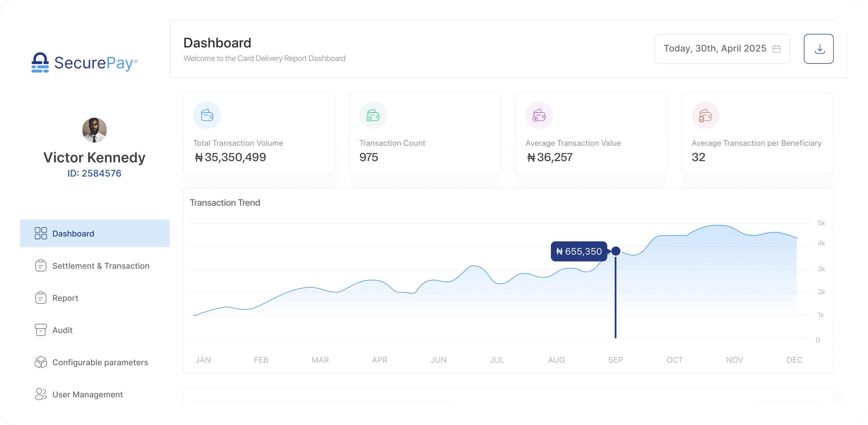The height and width of the screenshot is (425, 868).
Task: Click the calendar icon in date field
Action: pyautogui.click(x=777, y=49)
